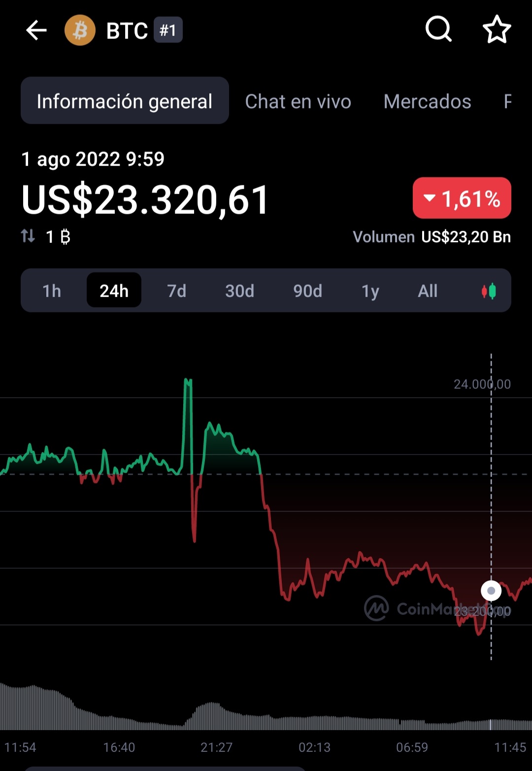Image resolution: width=532 pixels, height=771 pixels.
Task: Show All-time price history
Action: tap(428, 291)
